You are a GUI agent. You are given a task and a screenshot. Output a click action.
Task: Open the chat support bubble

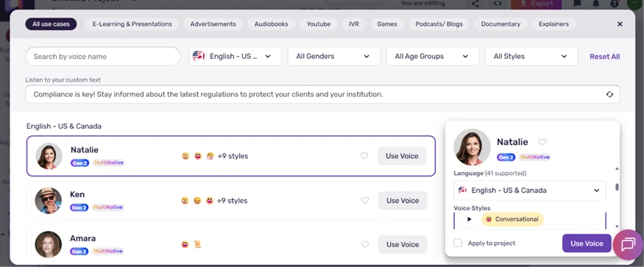click(x=628, y=245)
